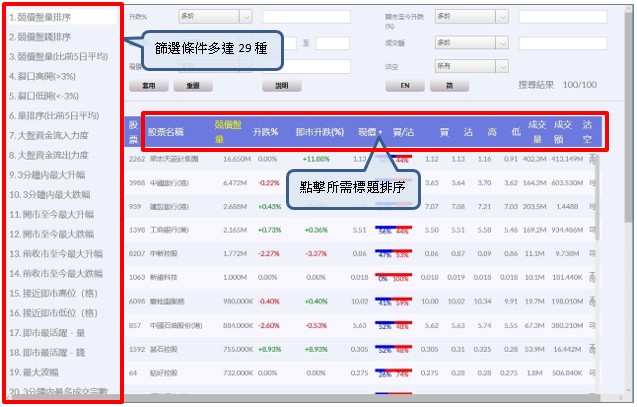Click the 升跌% value input field
Image resolution: width=637 pixels, height=407 pixels.
tap(298, 17)
